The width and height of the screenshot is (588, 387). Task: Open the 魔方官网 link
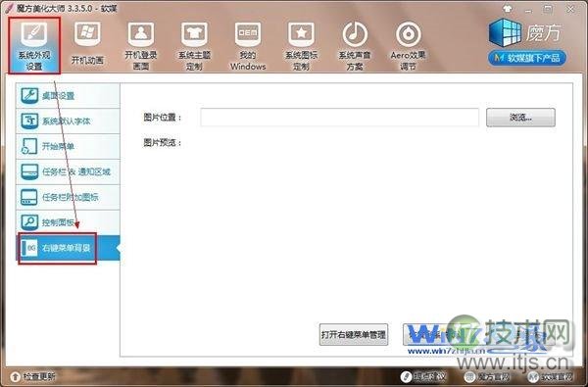pos(487,376)
